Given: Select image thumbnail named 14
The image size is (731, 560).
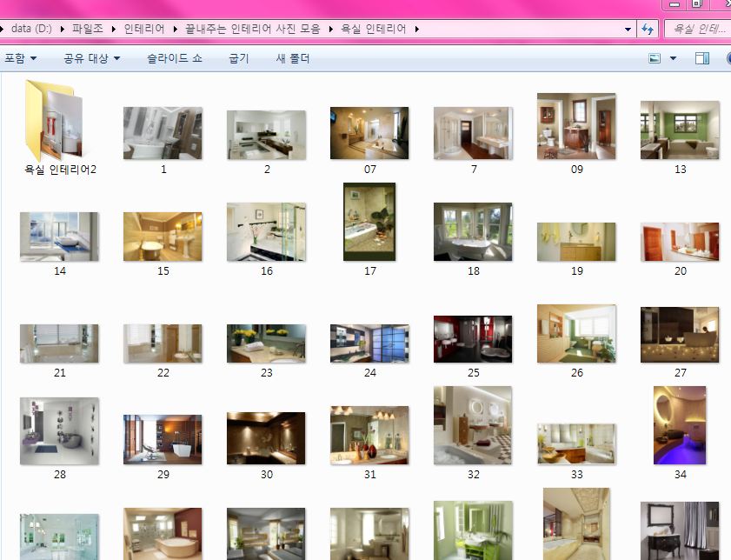Looking at the screenshot, I should tap(59, 237).
